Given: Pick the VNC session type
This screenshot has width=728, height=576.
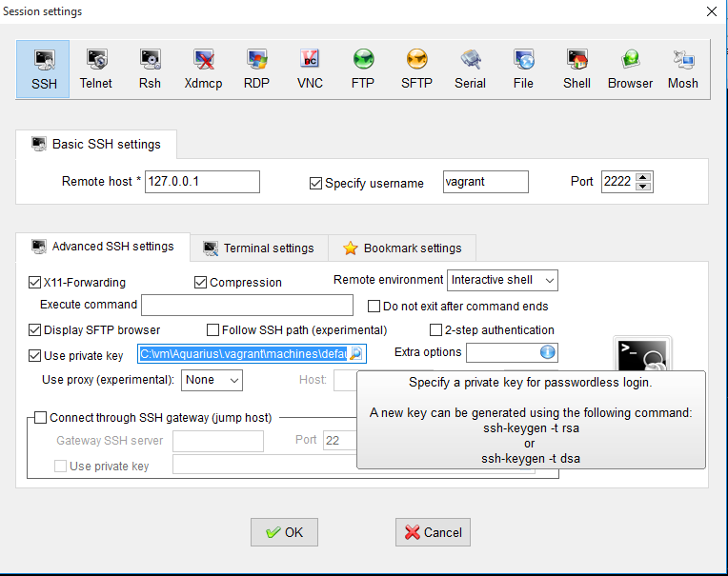Looking at the screenshot, I should pyautogui.click(x=310, y=69).
